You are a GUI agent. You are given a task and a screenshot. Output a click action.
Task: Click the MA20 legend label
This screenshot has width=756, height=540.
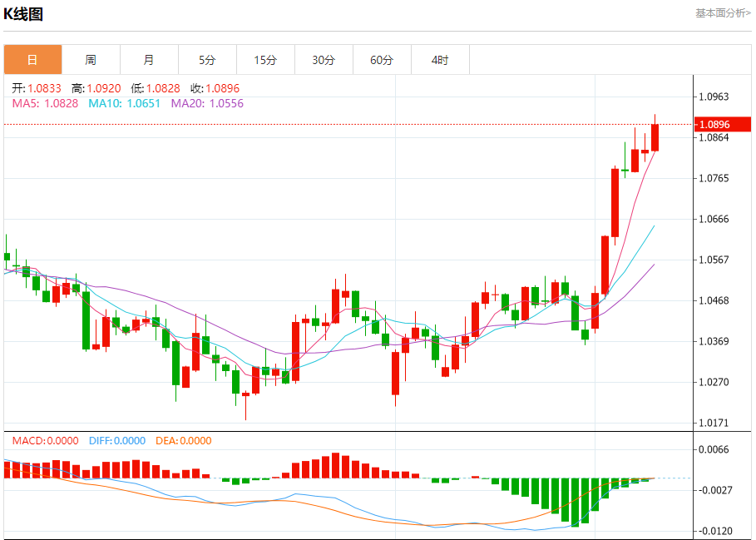tap(207, 103)
